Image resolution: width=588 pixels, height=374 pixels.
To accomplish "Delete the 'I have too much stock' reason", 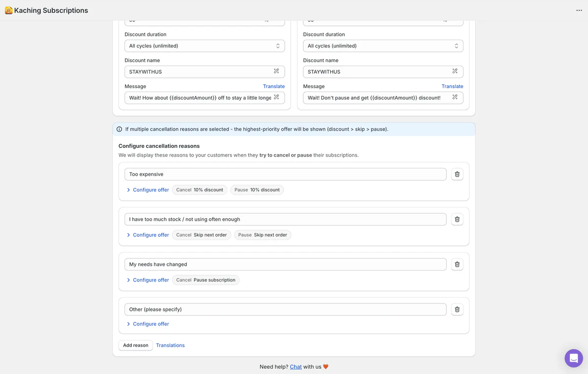I will (457, 219).
